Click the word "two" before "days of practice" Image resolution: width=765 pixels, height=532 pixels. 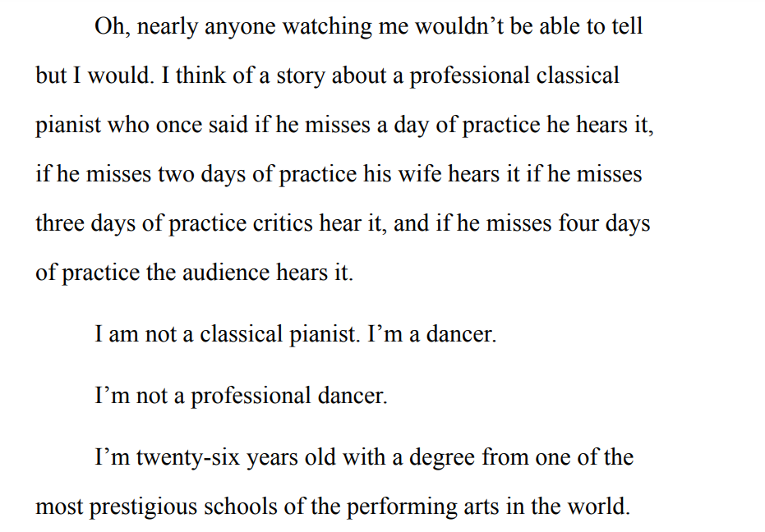pos(173,175)
